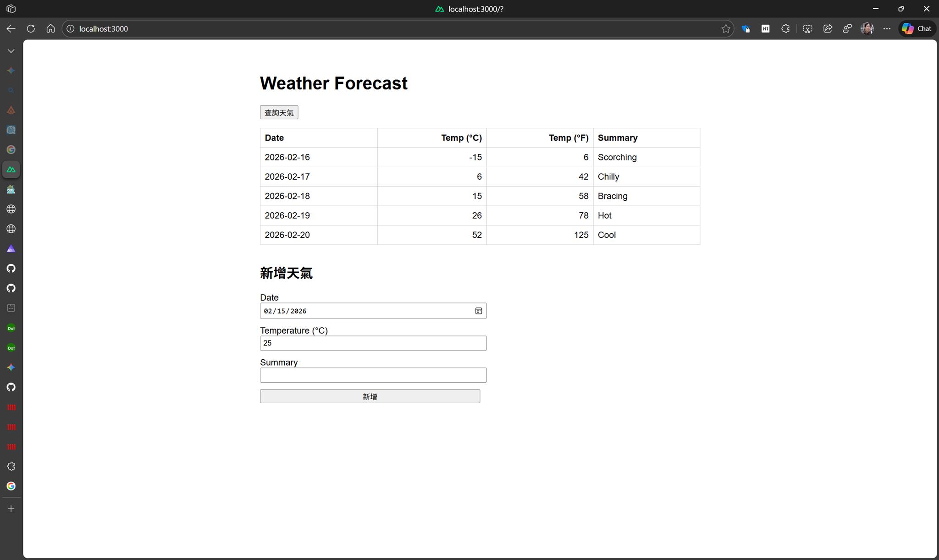Open the Settings and more ellipsis menu

(x=887, y=29)
